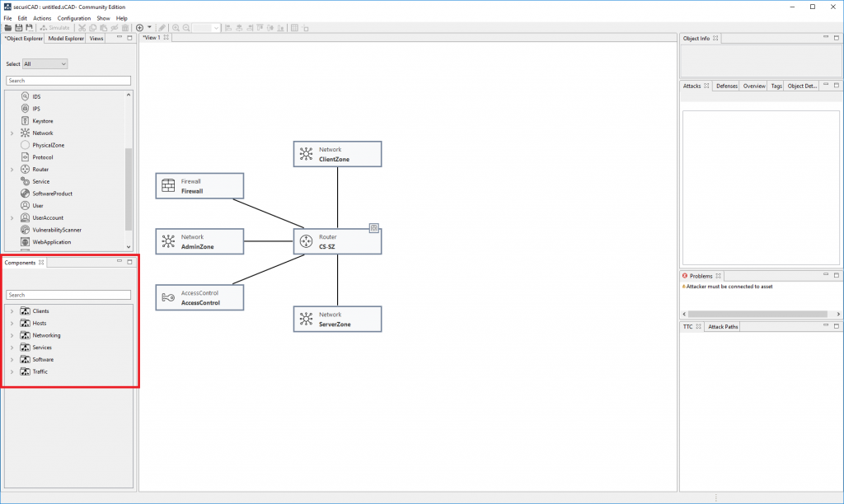The image size is (844, 504).
Task: Click the pencil edit toolbar icon
Action: coord(162,28)
